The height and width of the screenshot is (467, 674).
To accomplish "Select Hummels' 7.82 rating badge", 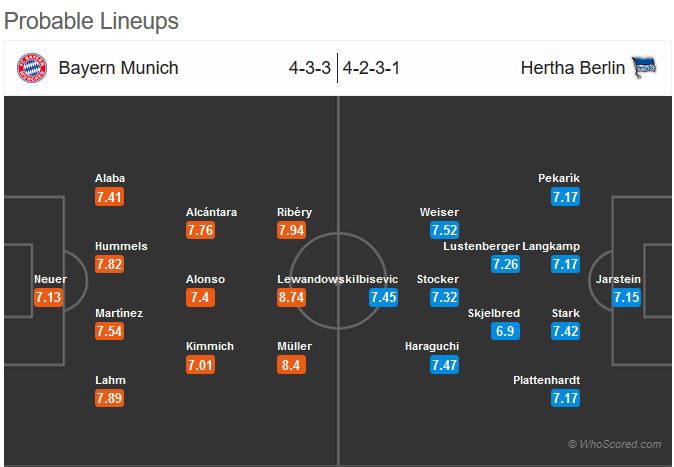I will tap(109, 264).
